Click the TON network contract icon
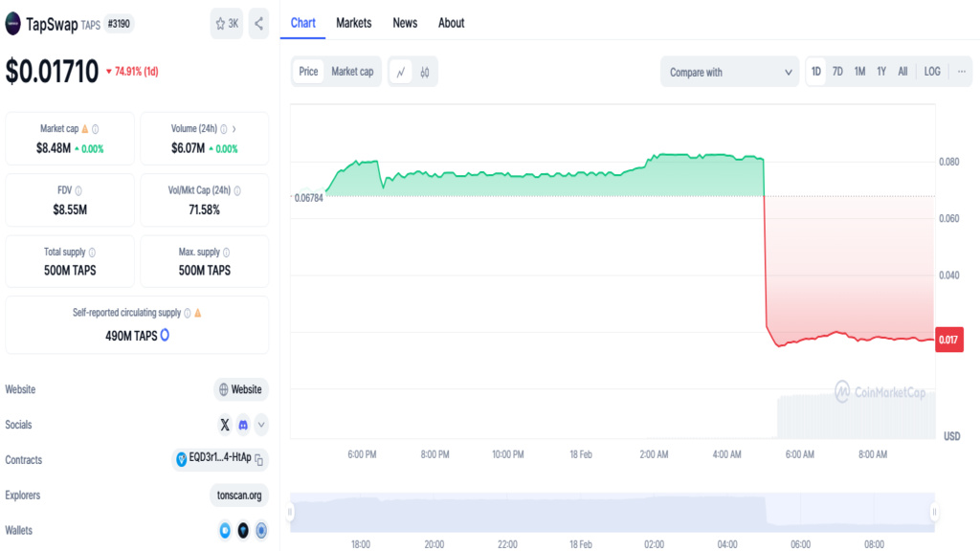This screenshot has width=980, height=551. click(x=181, y=460)
